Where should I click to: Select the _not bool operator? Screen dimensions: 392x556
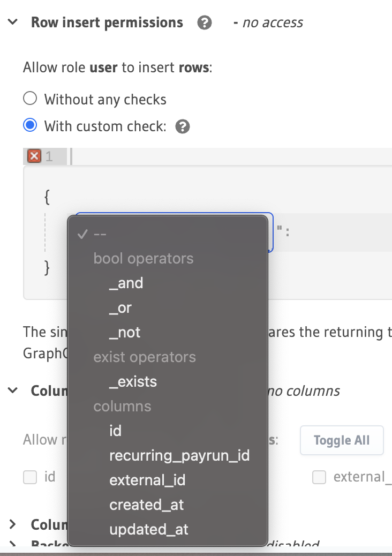pos(124,332)
